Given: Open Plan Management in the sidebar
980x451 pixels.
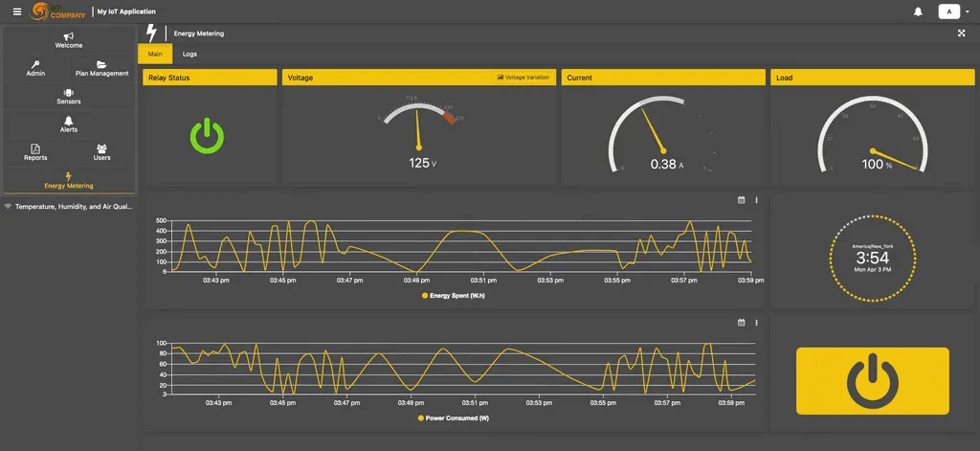Looking at the screenshot, I should pos(101,68).
